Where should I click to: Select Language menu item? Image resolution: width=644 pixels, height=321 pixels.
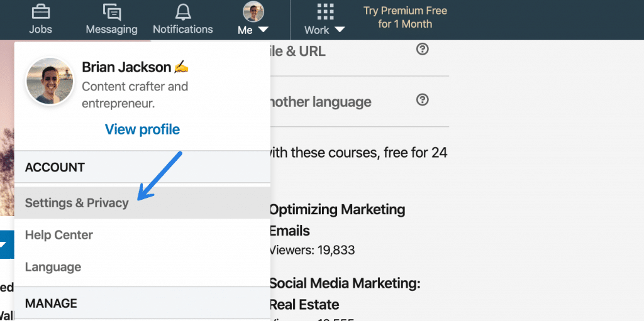(x=142, y=267)
